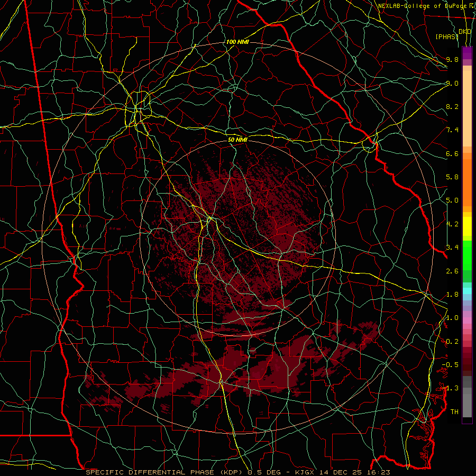Screen dimensions: 476x476
Task: Click the DKD label above the color bar
Action: tap(465, 32)
